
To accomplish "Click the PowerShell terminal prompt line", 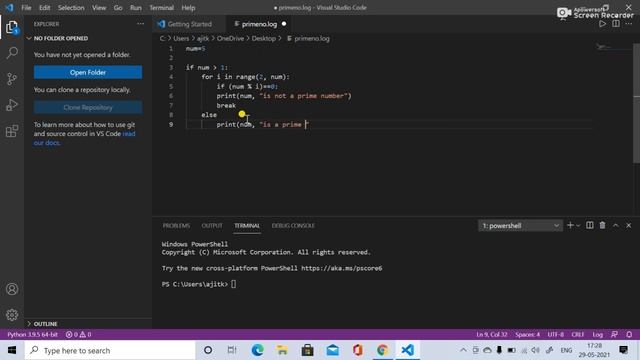I will (x=199, y=284).
